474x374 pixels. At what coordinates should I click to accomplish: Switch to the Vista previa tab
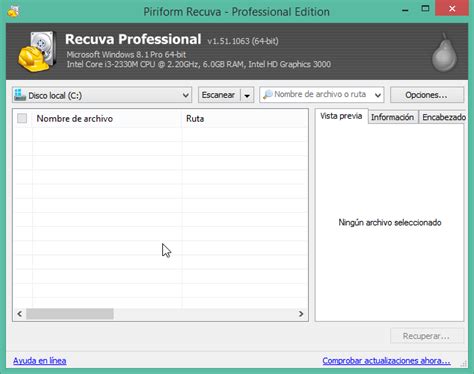pos(341,116)
